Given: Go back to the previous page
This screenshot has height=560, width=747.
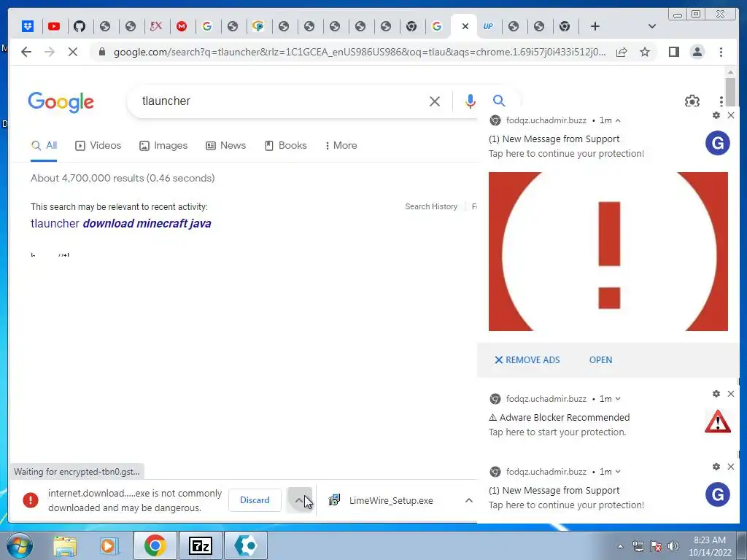Looking at the screenshot, I should point(26,52).
